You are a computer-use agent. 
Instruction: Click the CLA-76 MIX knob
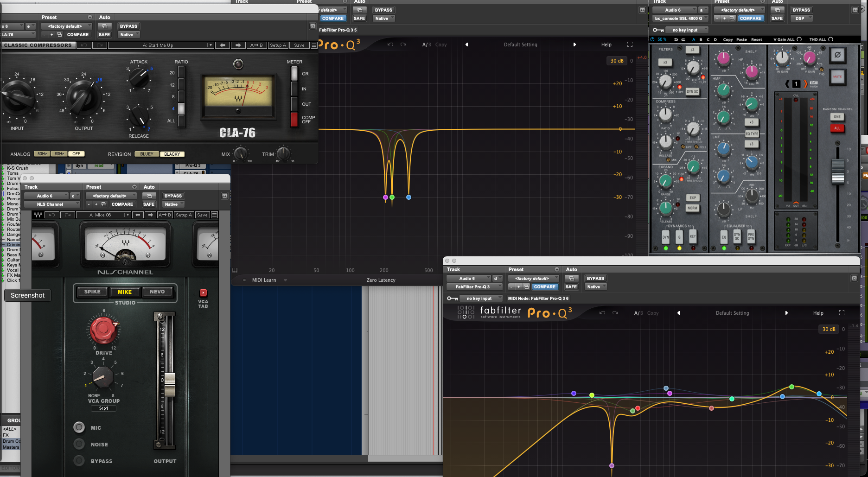pyautogui.click(x=241, y=153)
